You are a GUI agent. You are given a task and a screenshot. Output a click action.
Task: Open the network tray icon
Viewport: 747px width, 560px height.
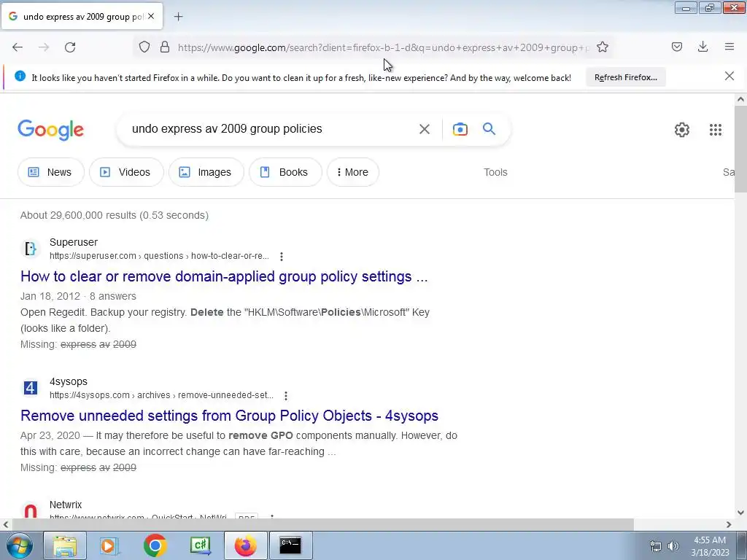[656, 546]
